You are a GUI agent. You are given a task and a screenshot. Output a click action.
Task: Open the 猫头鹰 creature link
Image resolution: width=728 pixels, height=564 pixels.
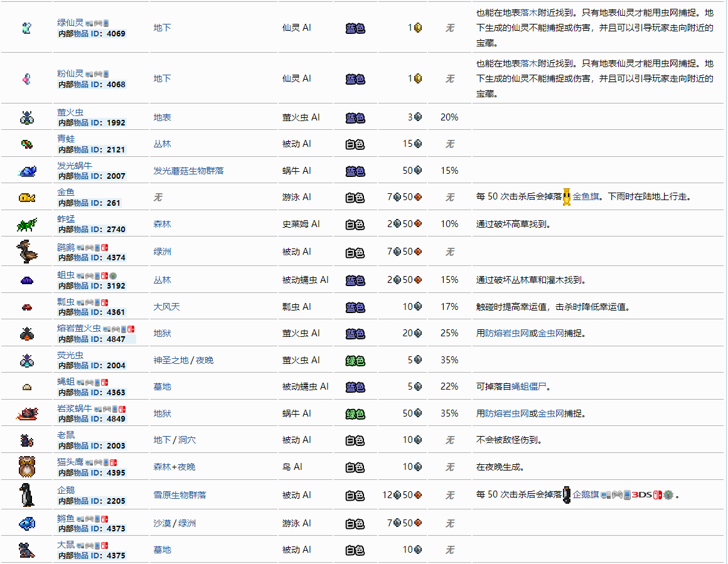click(x=70, y=462)
